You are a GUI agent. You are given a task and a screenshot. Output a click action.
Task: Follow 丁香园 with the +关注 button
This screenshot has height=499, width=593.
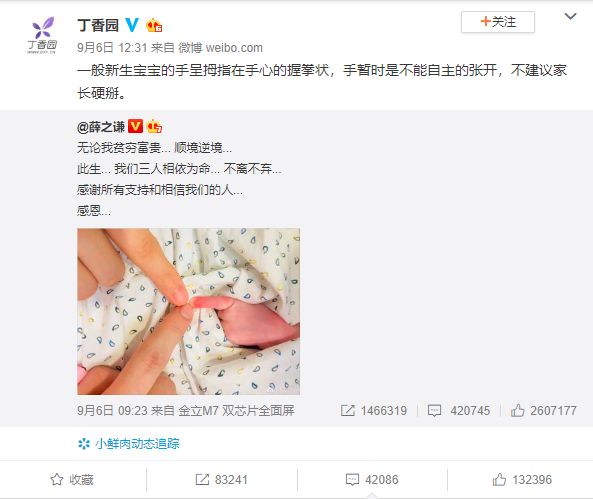coord(498,22)
